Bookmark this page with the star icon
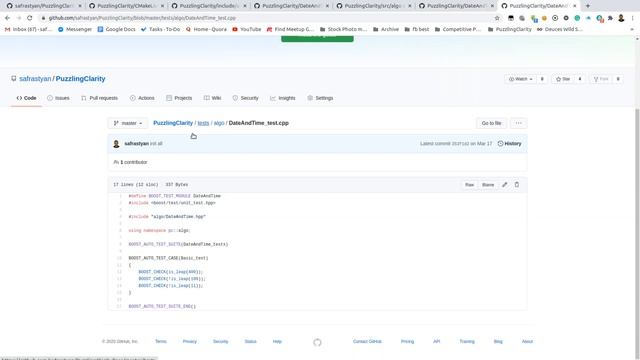Viewport: 640px width, 360px height. pyautogui.click(x=497, y=18)
